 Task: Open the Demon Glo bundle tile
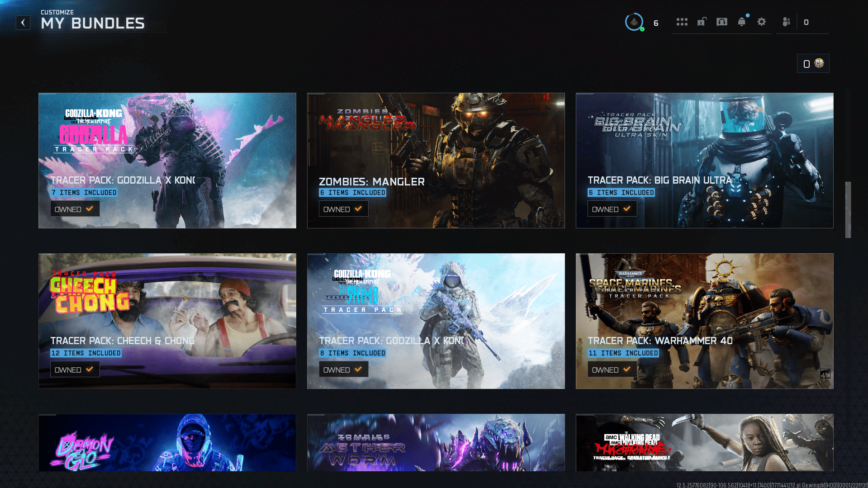[x=167, y=442]
